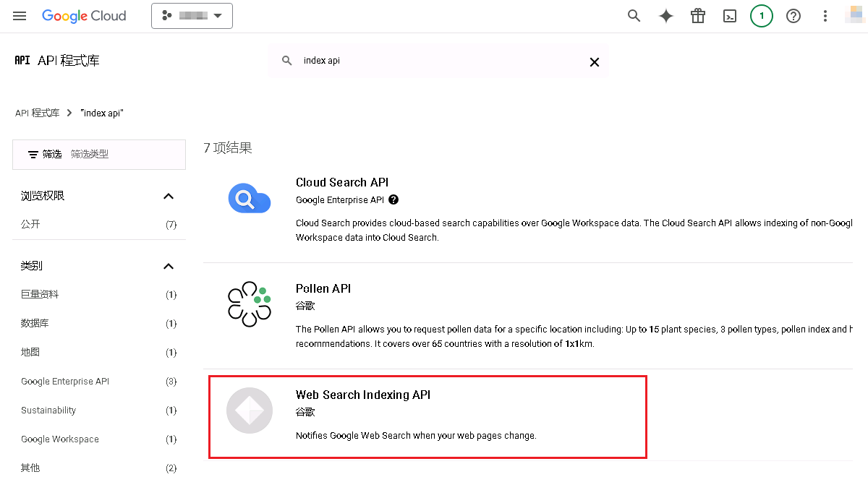
Task: Click the Google Enterprise API info icon
Action: pyautogui.click(x=393, y=199)
